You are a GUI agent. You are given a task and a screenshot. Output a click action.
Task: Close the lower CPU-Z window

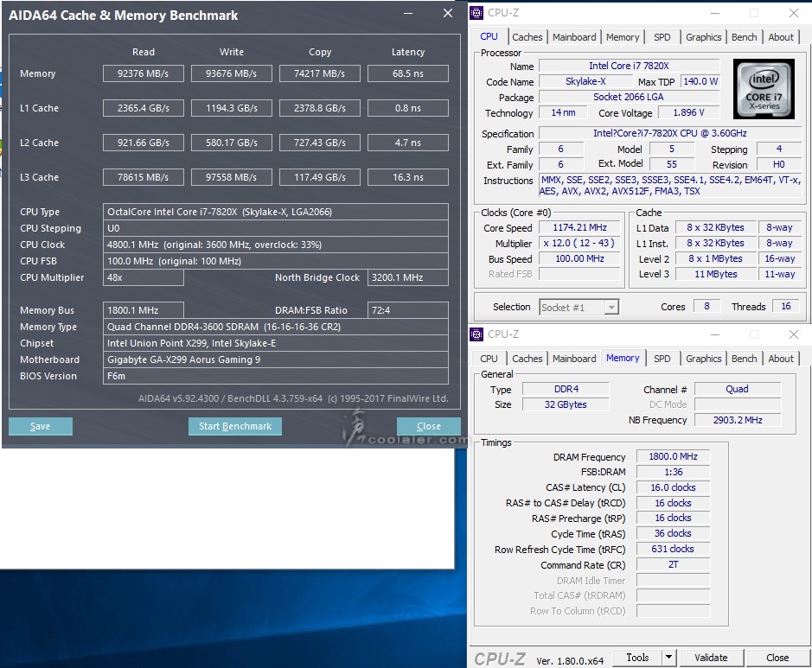(793, 334)
